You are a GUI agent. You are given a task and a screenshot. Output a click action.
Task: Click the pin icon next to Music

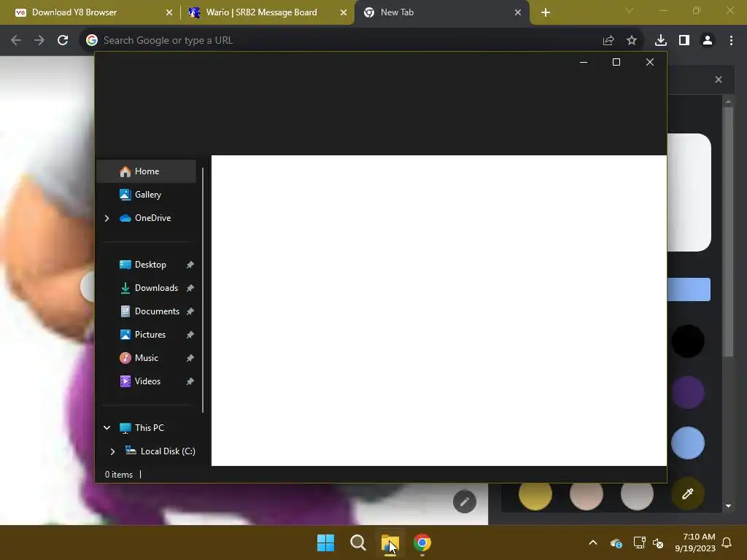190,358
